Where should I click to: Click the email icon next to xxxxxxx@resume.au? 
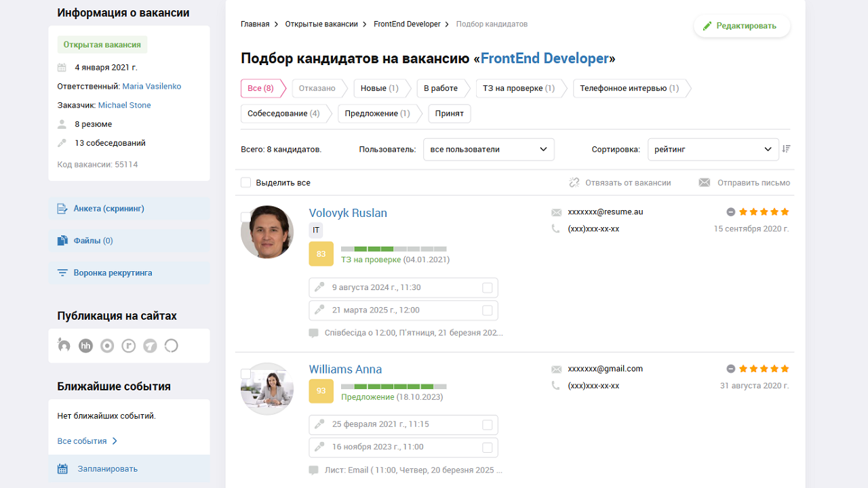pos(557,212)
